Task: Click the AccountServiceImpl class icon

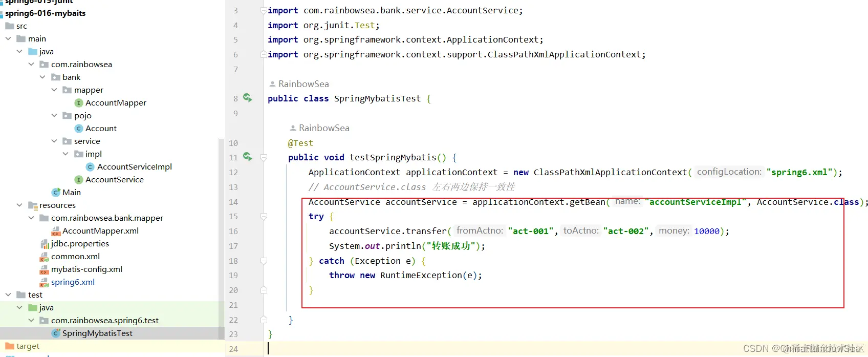Action: click(90, 167)
